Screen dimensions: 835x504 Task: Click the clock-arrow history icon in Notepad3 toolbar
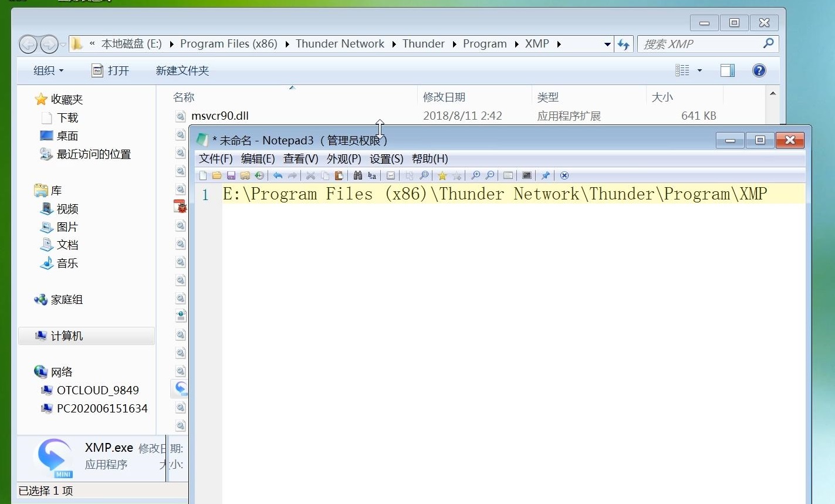point(259,175)
